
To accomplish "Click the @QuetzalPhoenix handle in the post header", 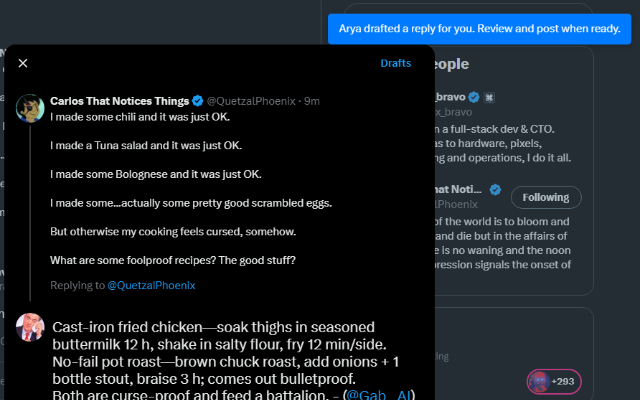I will coord(252,100).
